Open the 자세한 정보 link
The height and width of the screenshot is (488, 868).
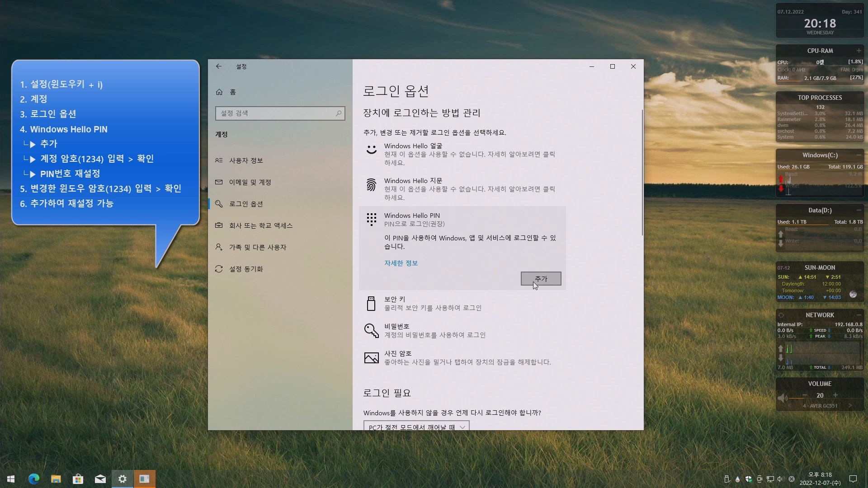(x=401, y=263)
